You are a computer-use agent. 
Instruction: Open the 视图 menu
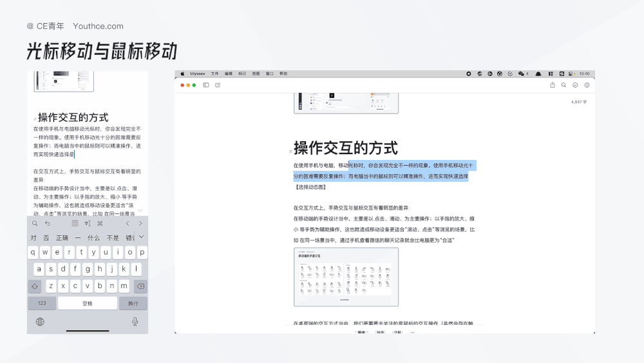[x=256, y=74]
